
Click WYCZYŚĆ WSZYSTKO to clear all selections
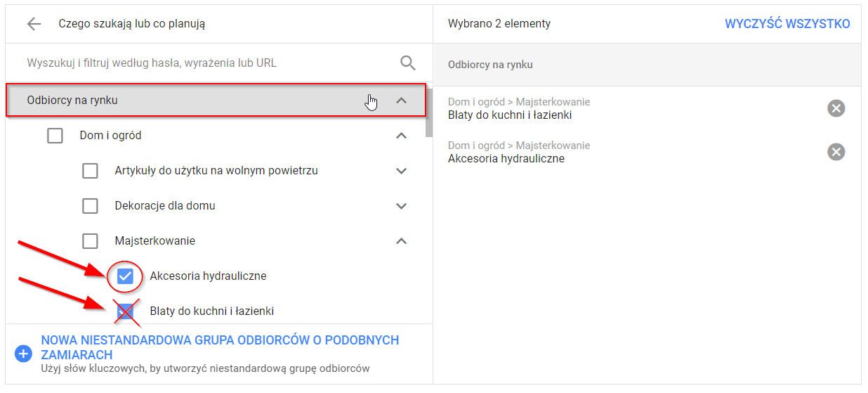pos(787,24)
